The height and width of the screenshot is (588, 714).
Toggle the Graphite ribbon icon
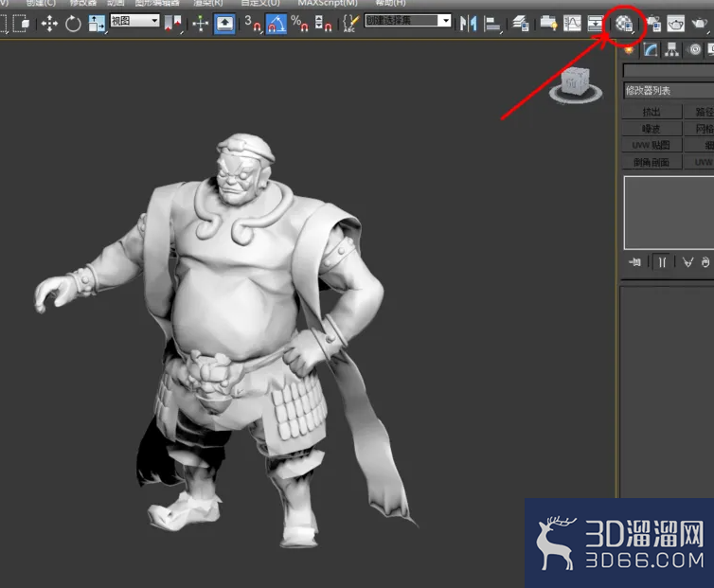pos(548,23)
